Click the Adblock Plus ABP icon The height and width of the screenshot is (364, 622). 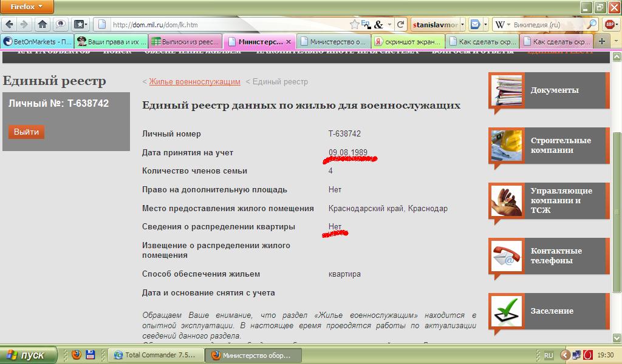coord(609,25)
